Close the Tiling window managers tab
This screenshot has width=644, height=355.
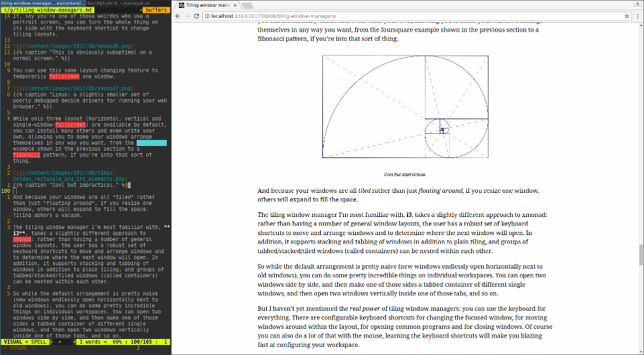tap(234, 5)
